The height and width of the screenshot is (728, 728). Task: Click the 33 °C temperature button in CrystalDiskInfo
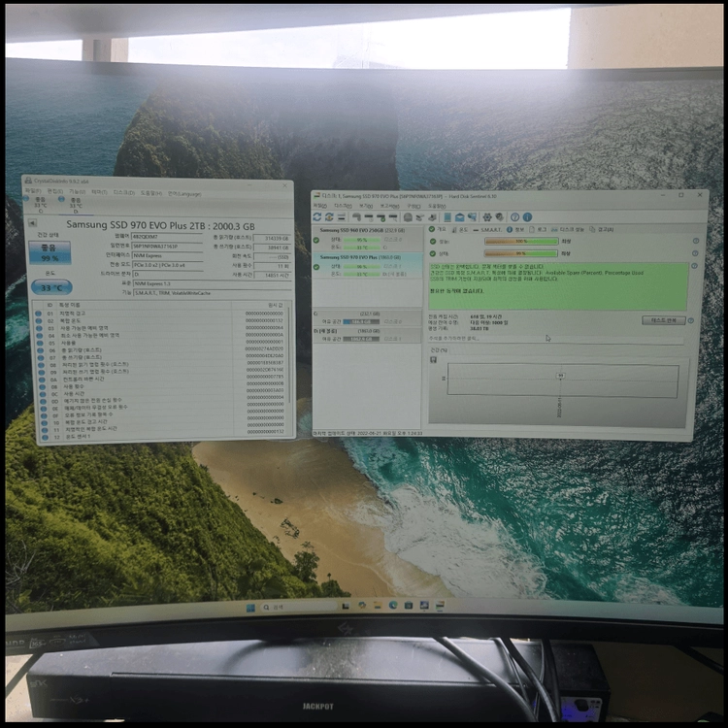[51, 287]
